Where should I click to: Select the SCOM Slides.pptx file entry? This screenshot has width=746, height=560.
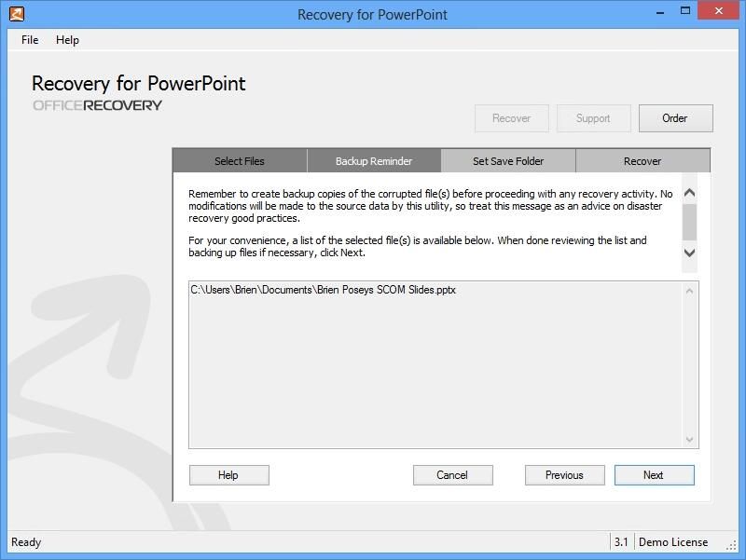click(x=323, y=290)
